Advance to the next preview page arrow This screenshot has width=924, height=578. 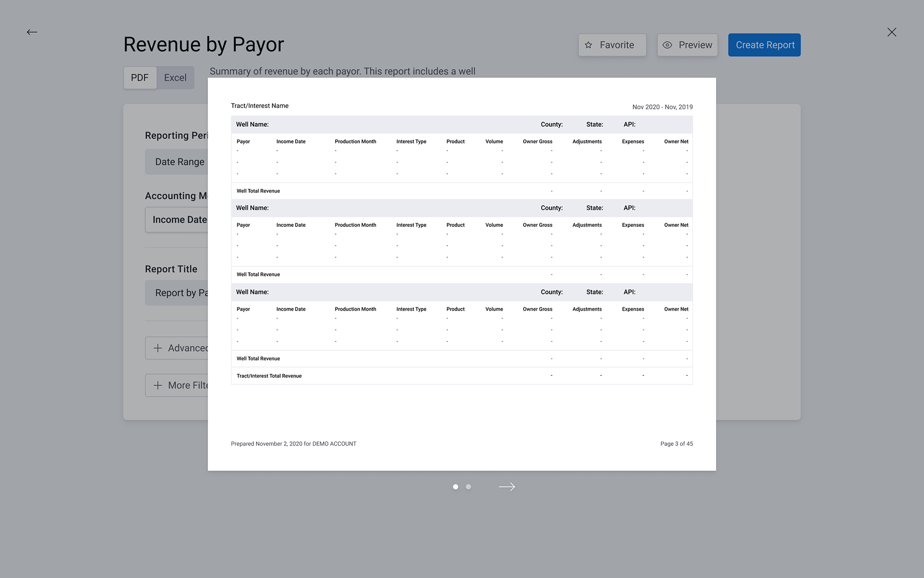pyautogui.click(x=507, y=487)
